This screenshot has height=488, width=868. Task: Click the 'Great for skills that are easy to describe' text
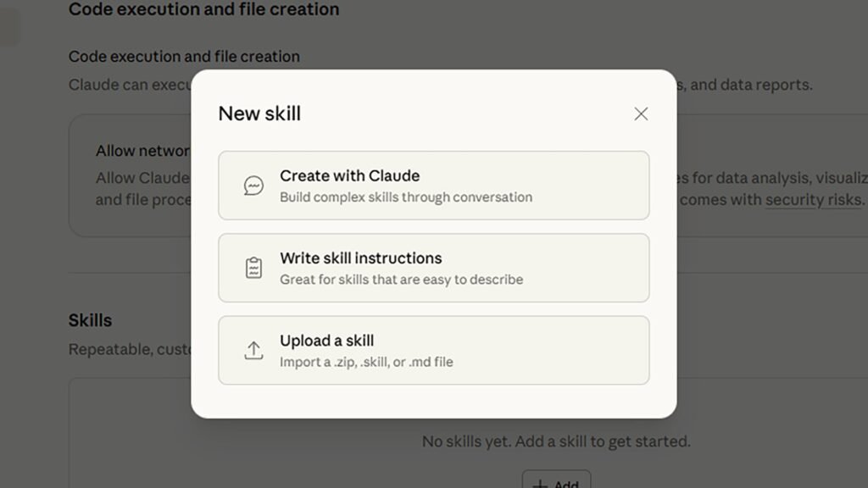point(401,280)
